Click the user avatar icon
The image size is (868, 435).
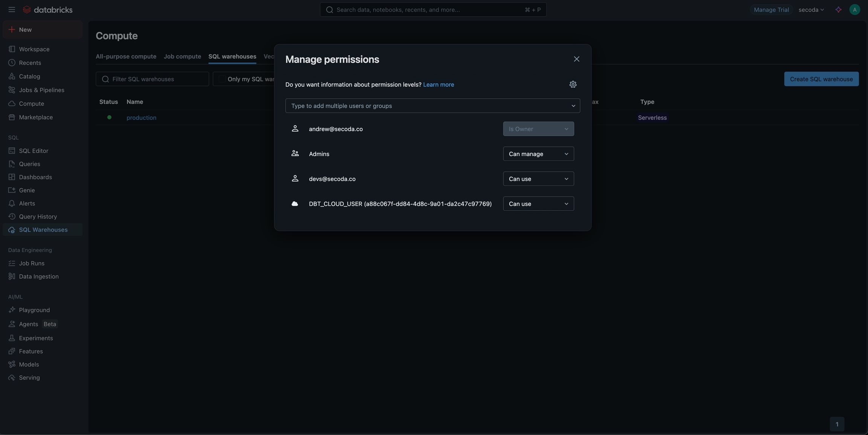point(854,10)
